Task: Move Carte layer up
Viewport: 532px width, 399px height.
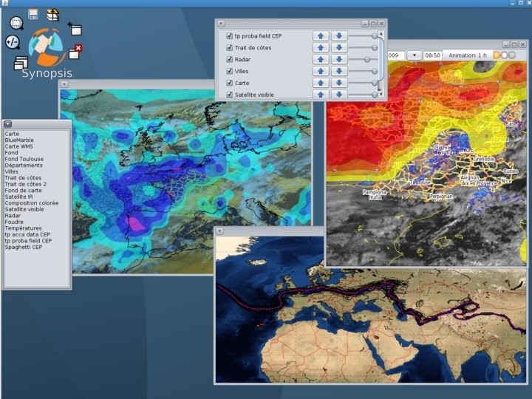Action: coord(321,83)
